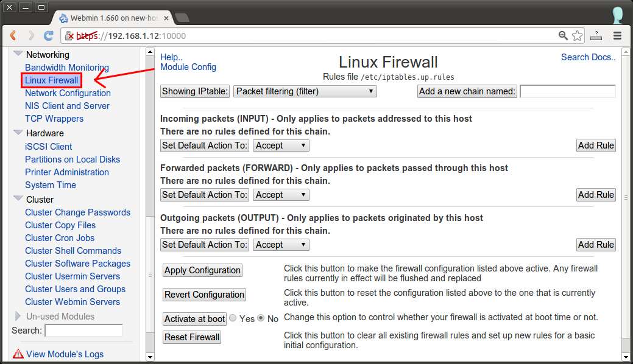This screenshot has width=633, height=364.
Task: Select No for Activate at boot
Action: point(261,318)
